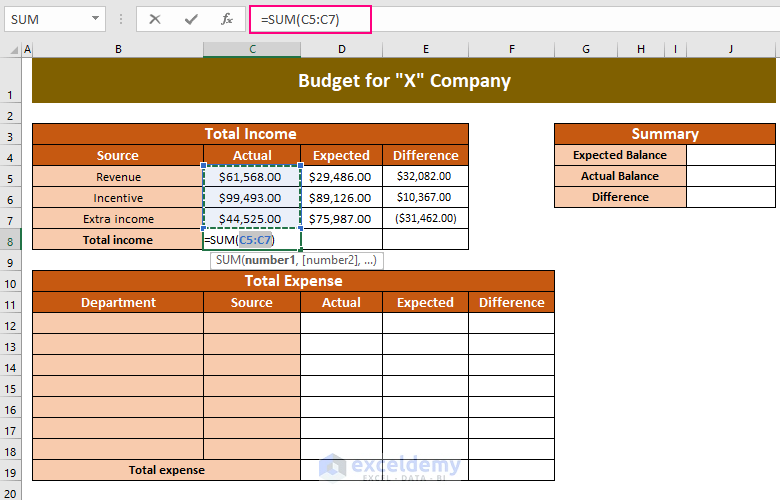Select column H header
Image resolution: width=780 pixels, height=500 pixels.
click(x=641, y=49)
